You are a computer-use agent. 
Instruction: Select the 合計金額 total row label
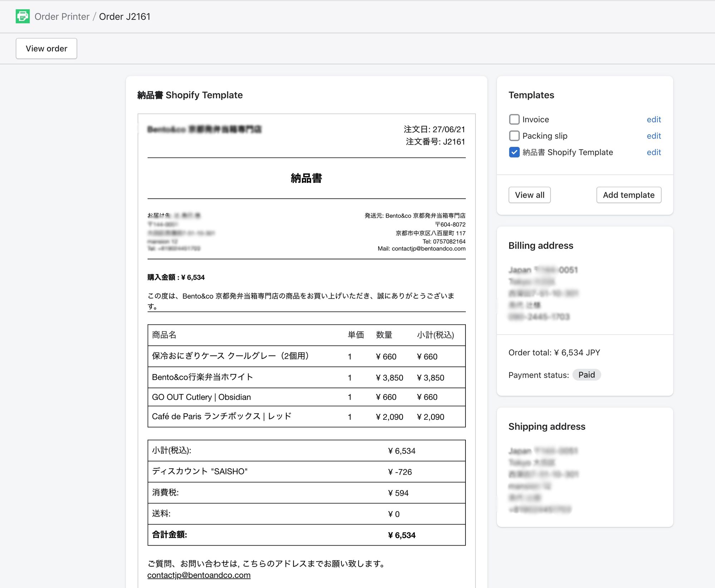click(169, 535)
